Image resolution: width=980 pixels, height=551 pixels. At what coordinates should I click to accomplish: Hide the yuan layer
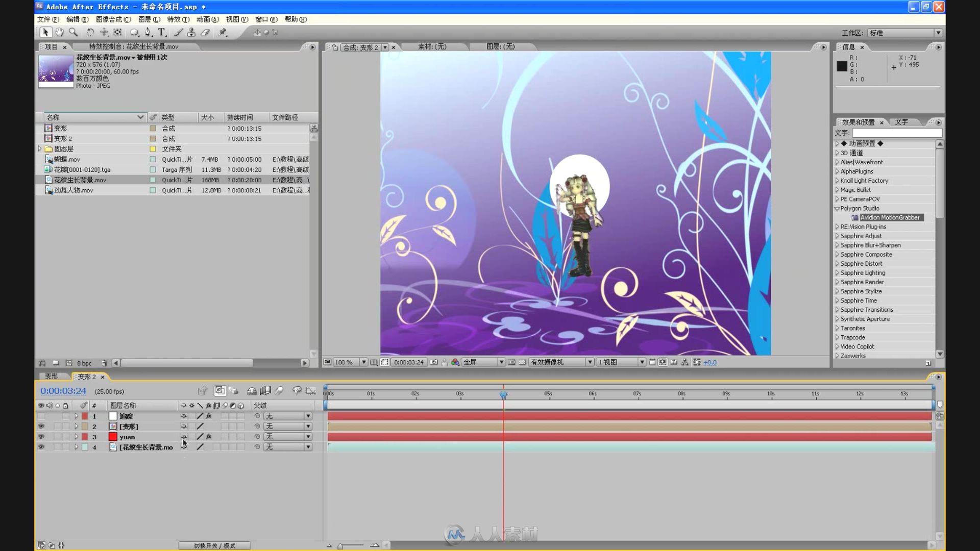[41, 437]
